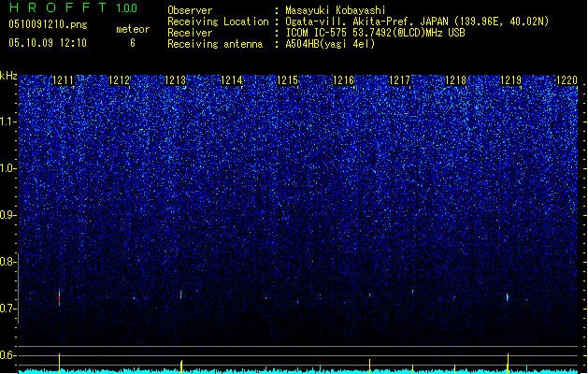Click the strong meteor echo near 1211
The height and width of the screenshot is (374, 588).
(x=59, y=298)
